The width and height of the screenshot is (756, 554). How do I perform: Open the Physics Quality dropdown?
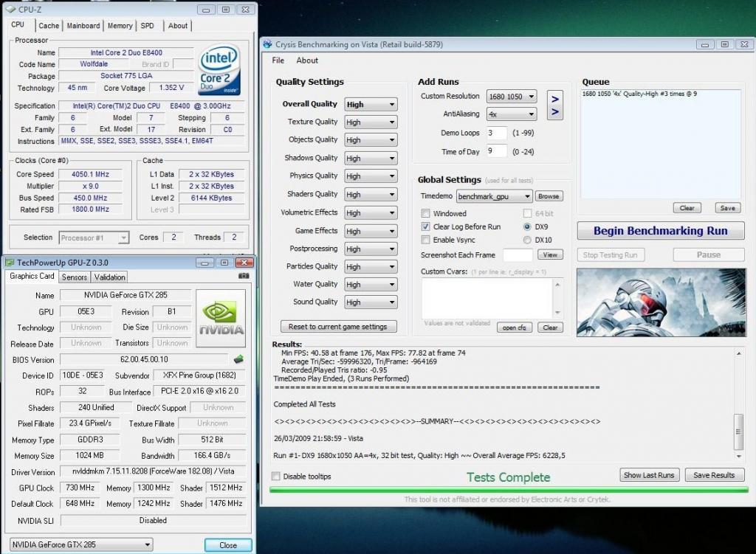pyautogui.click(x=371, y=176)
